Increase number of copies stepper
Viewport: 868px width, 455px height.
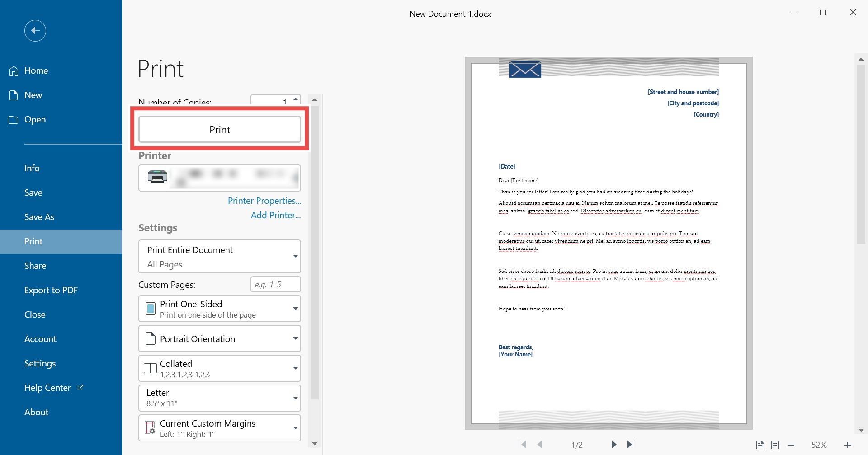(x=296, y=99)
